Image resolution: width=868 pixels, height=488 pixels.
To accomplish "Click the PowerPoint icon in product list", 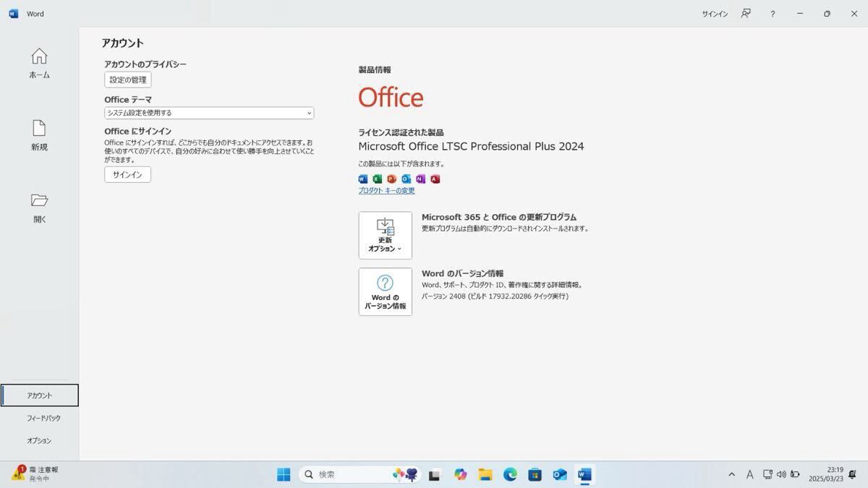I will tap(391, 179).
